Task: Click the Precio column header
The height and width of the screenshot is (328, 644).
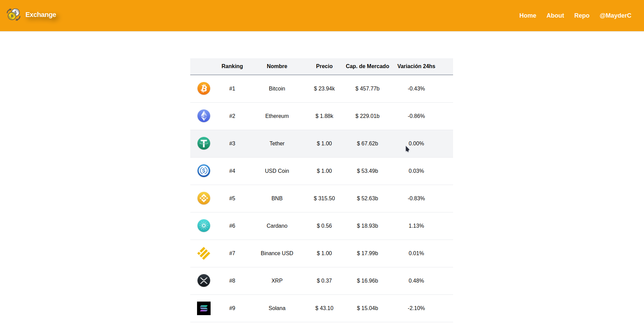Action: (324, 66)
